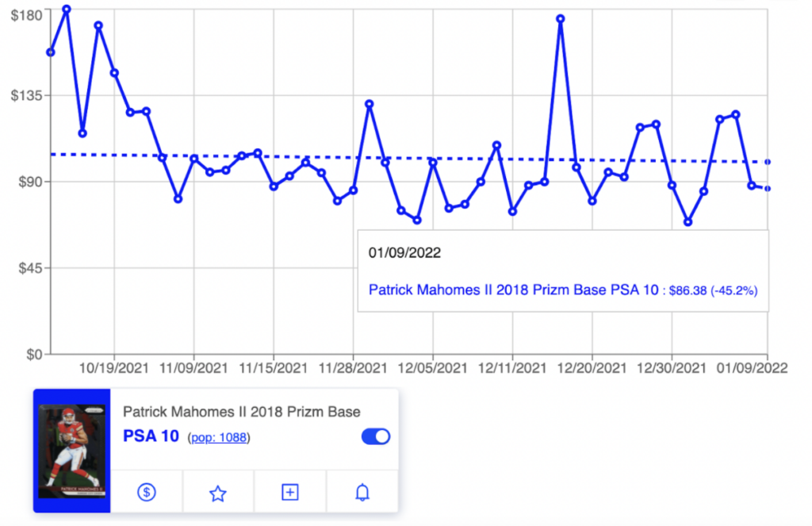This screenshot has width=812, height=526.
Task: Add the card using the plus-box icon
Action: pyautogui.click(x=290, y=492)
